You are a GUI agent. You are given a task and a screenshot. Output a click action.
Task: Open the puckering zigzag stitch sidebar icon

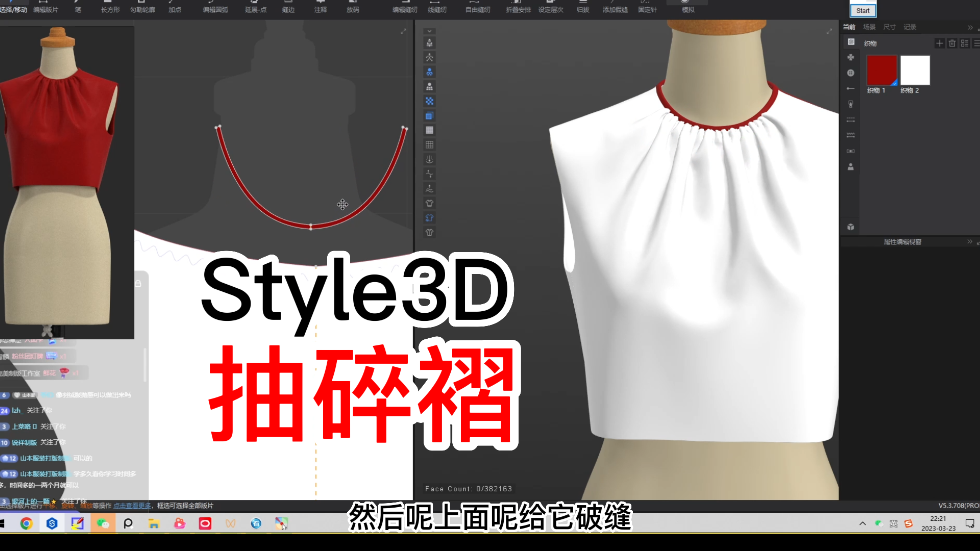[x=851, y=135]
